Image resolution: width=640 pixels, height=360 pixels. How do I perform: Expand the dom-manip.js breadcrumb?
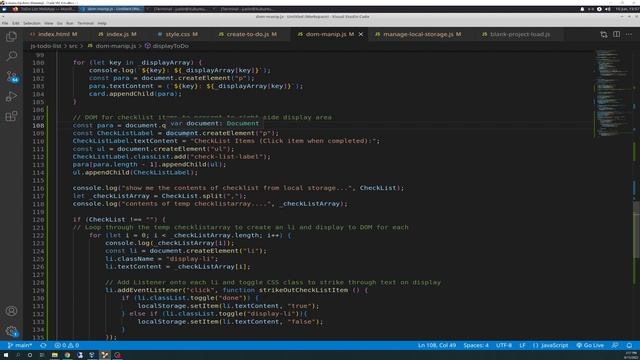[112, 46]
